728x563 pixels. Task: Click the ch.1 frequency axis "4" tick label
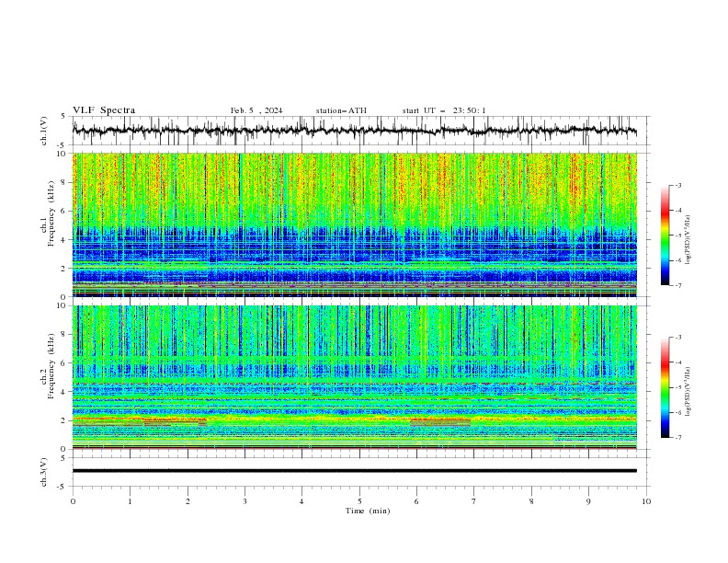(64, 240)
